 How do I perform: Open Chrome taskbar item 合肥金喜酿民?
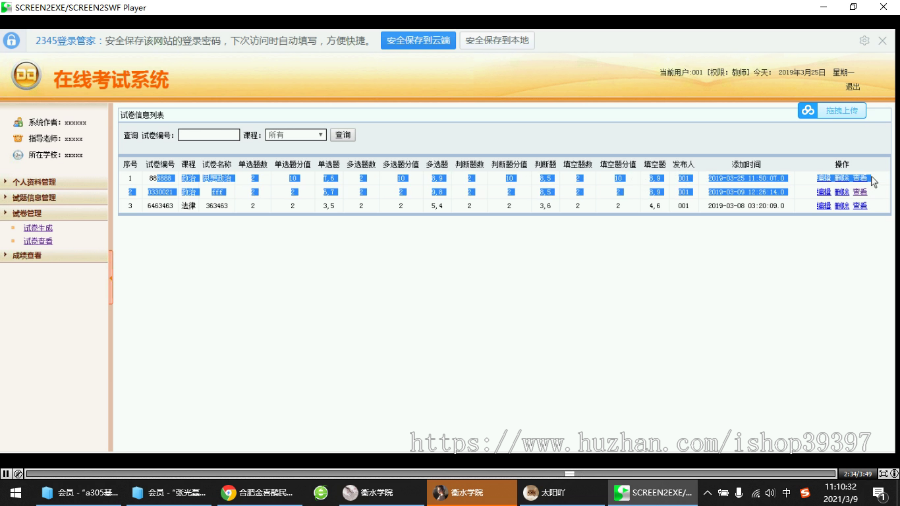tap(258, 493)
